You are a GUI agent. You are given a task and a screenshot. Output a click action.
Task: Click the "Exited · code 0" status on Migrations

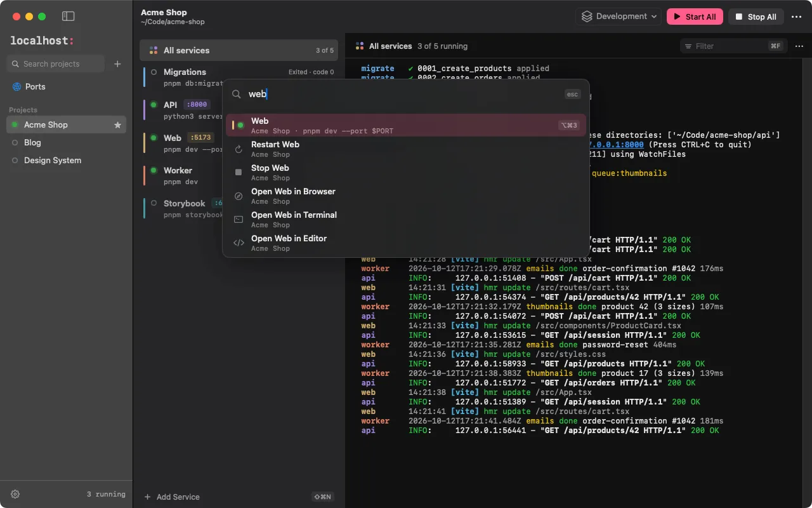click(311, 72)
